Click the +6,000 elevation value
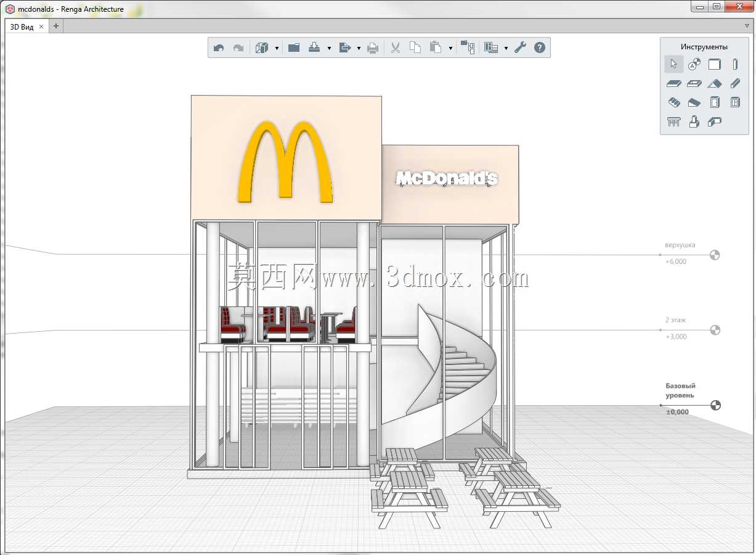Viewport: 756px width, 555px height. [x=676, y=261]
